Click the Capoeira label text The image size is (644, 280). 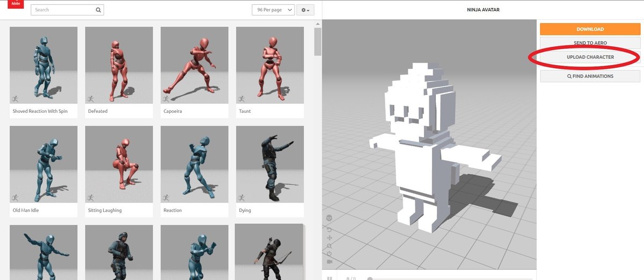[174, 111]
